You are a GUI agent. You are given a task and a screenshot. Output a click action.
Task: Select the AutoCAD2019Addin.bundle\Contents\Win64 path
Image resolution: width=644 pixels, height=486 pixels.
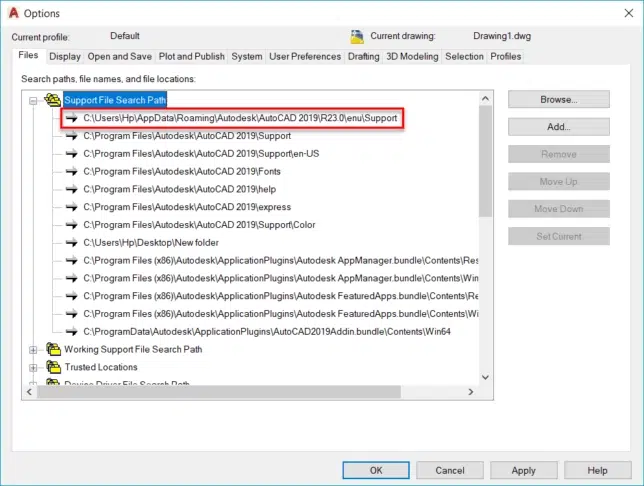click(267, 331)
